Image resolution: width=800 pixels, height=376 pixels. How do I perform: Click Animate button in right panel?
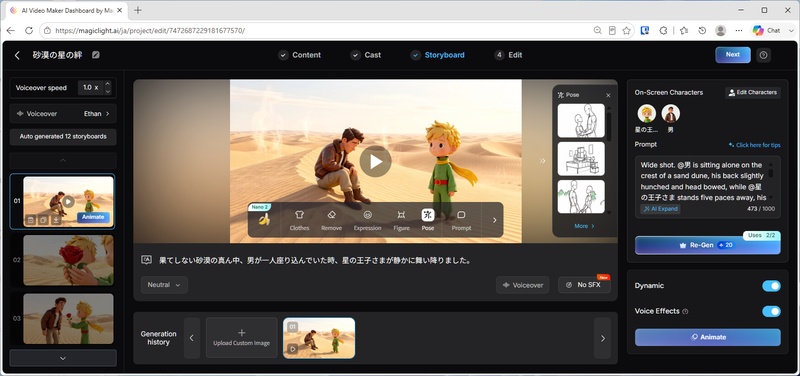(708, 337)
